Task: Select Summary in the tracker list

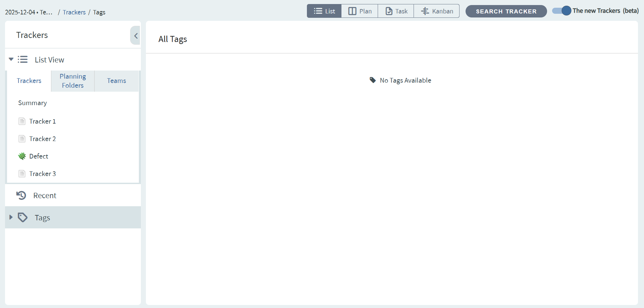Action: tap(33, 103)
